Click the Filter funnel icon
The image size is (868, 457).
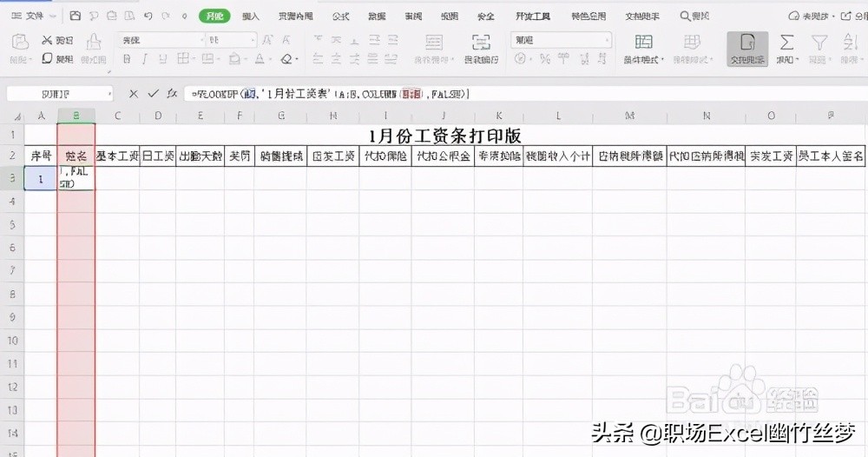coord(819,43)
